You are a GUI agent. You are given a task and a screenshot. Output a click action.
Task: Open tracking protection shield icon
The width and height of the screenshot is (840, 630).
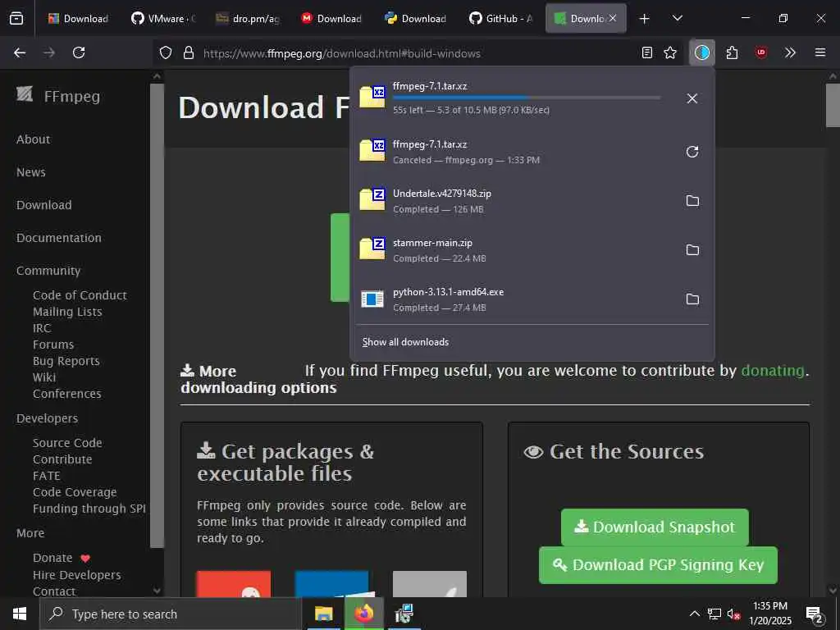[x=166, y=52]
